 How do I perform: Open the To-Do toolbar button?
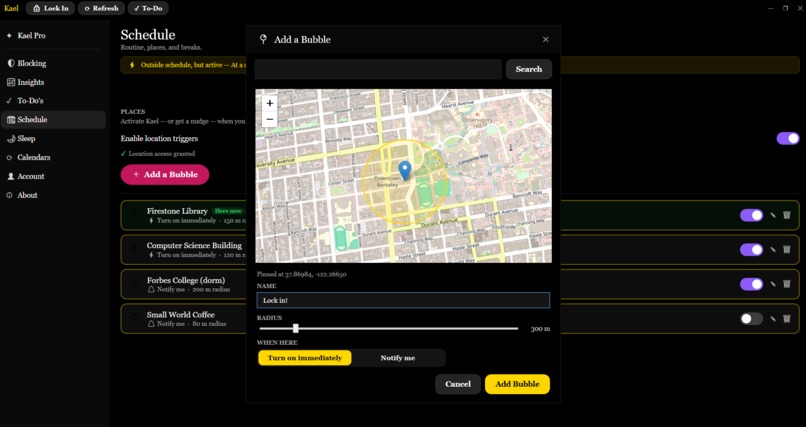pos(148,8)
